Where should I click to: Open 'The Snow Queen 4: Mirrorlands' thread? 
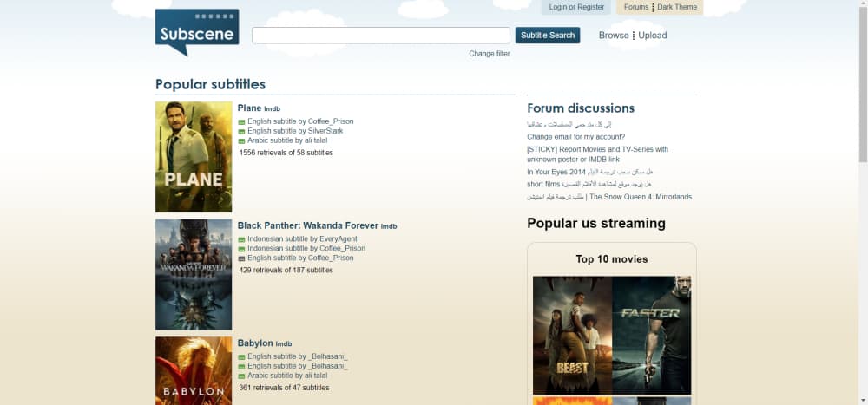click(x=609, y=197)
